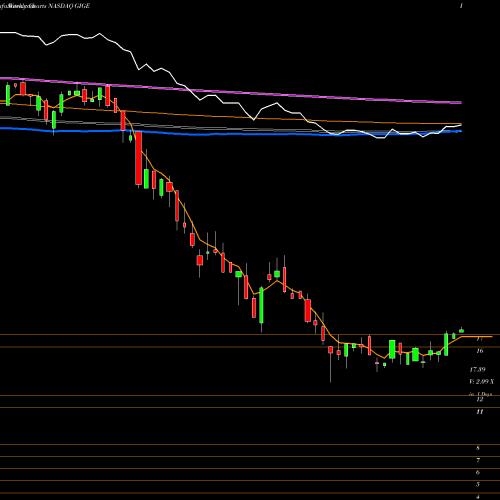Click the 6 price axis label

point(478,472)
